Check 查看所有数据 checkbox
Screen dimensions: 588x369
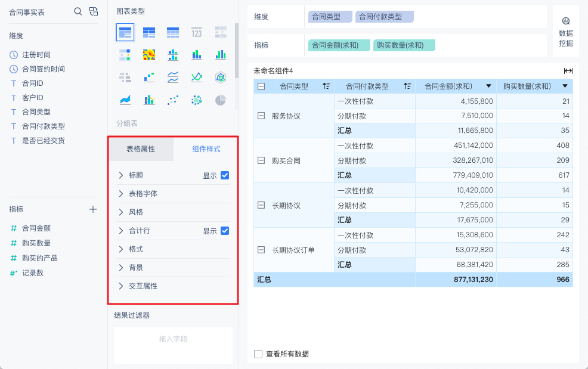[x=258, y=354]
